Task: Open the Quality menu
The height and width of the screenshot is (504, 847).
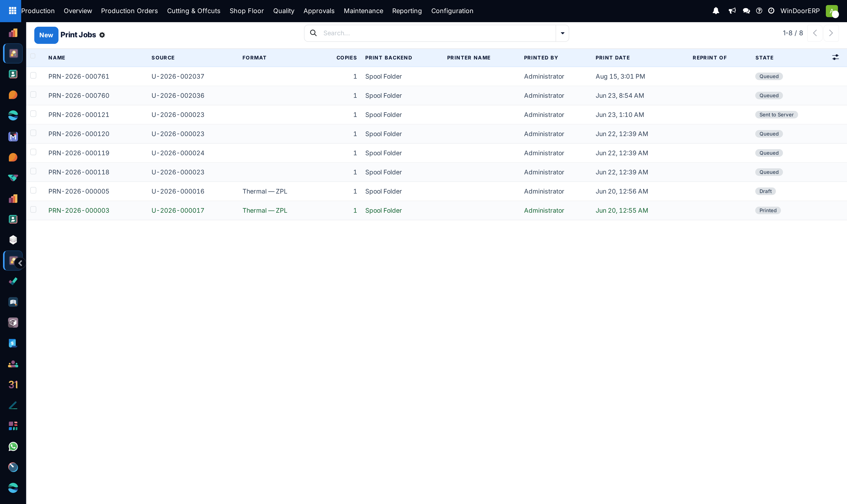Action: click(284, 11)
